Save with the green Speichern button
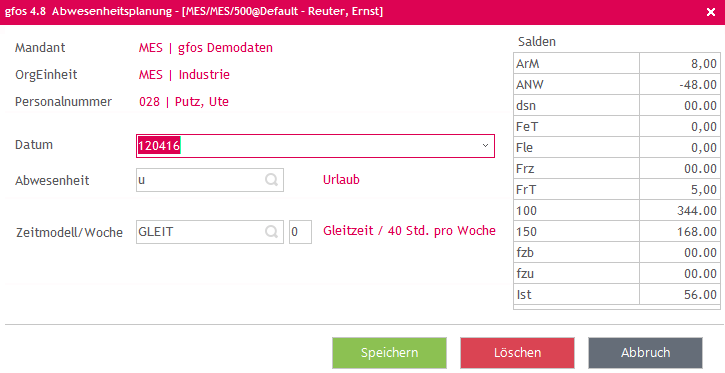Screen dimensions: 725x373 (389, 353)
